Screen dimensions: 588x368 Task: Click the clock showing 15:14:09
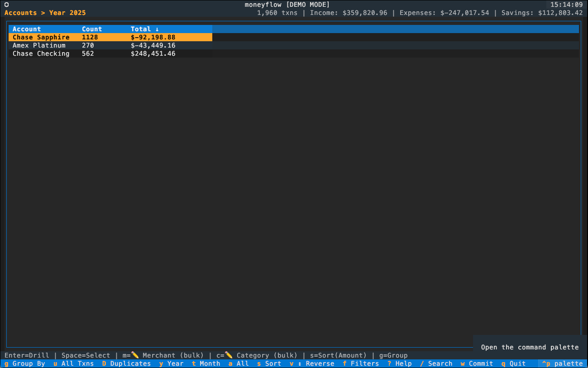[x=566, y=5]
